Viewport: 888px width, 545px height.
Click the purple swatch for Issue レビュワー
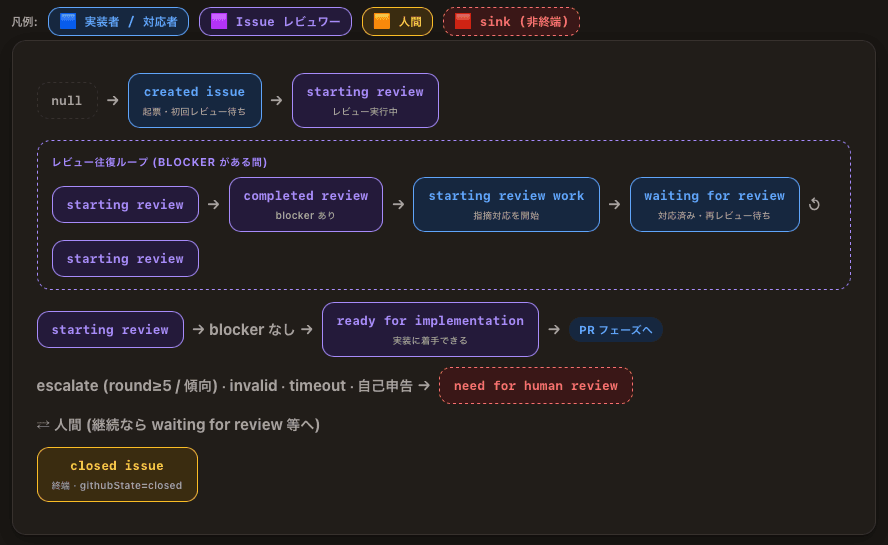click(219, 22)
